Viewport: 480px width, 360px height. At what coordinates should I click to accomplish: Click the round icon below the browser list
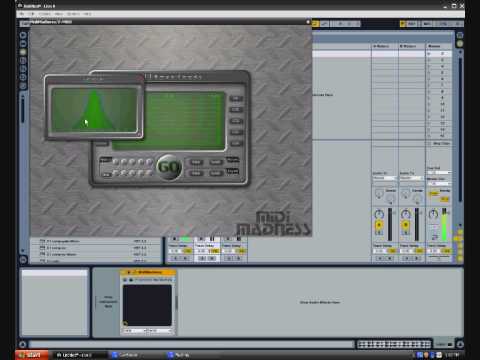pos(23,259)
